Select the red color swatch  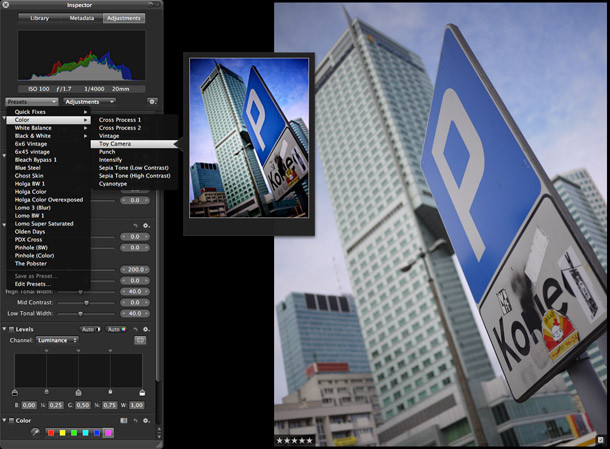(x=51, y=433)
